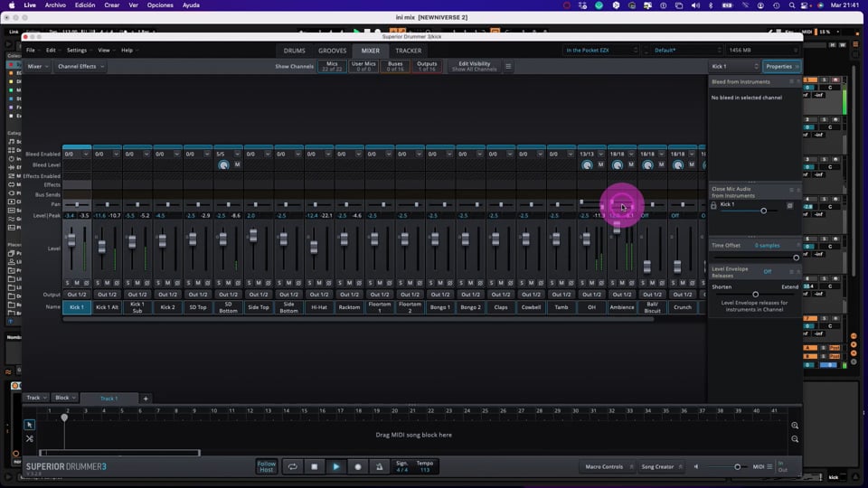
Task: Click the Bluetooth icon in the macOS menu bar
Action: click(711, 5)
